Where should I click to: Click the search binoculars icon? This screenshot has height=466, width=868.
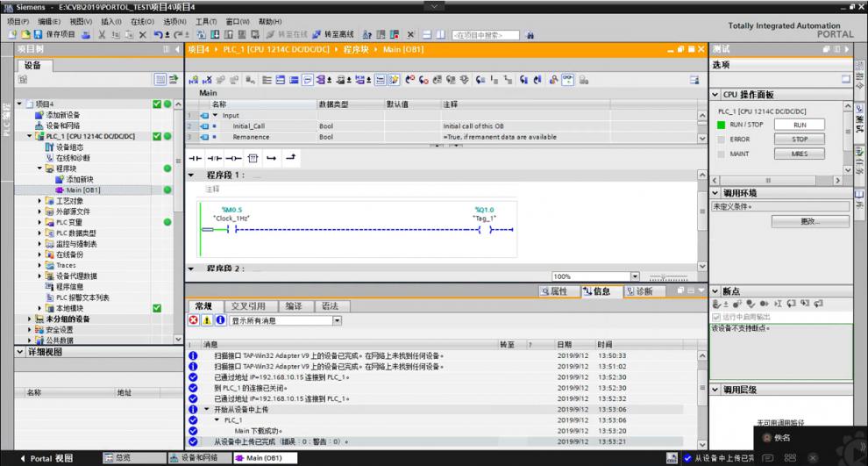[x=530, y=35]
